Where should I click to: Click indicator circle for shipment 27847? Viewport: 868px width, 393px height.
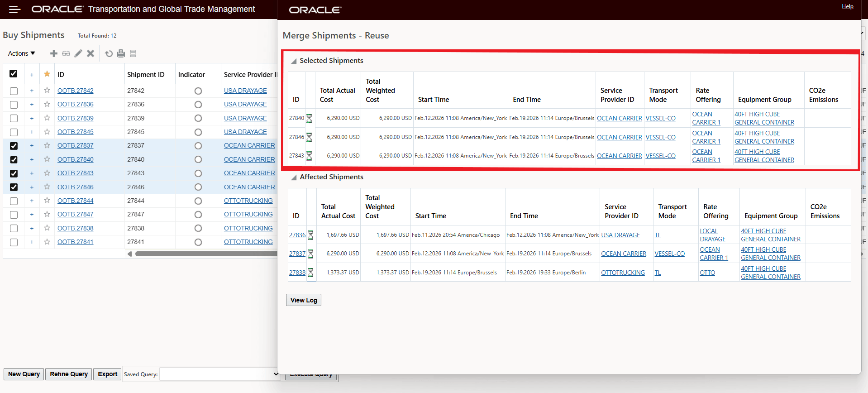click(198, 215)
